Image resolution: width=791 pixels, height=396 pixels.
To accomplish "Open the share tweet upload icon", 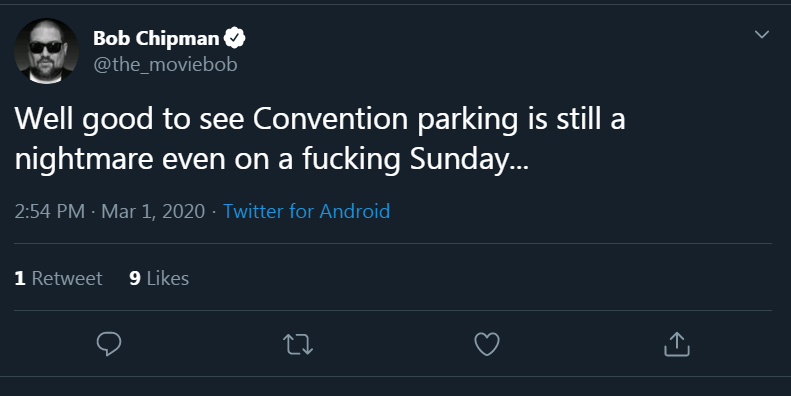I will [x=676, y=344].
